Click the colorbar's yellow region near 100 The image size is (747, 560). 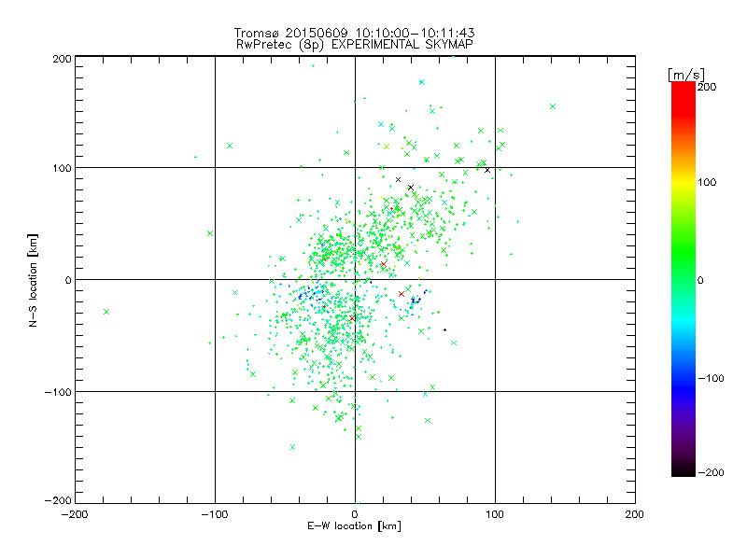point(684,182)
